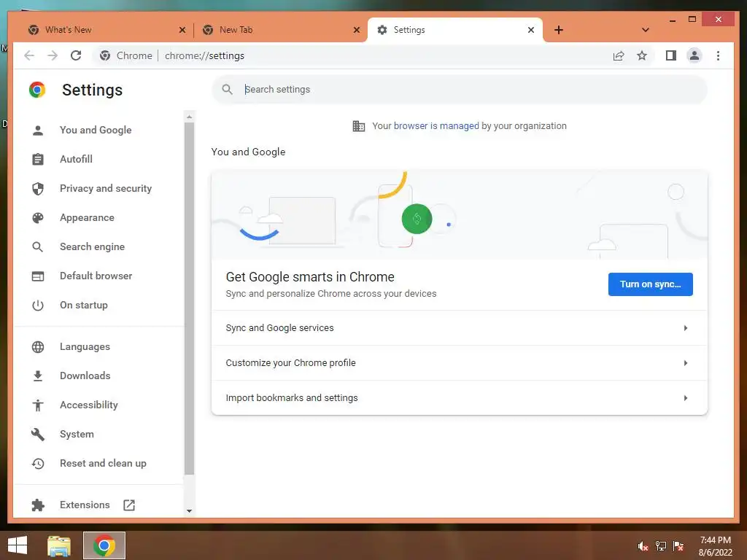Open Default browser settings
The image size is (747, 560).
tap(96, 276)
